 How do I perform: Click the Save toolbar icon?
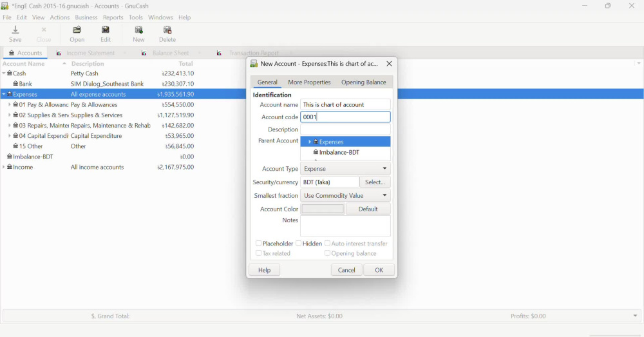(15, 30)
